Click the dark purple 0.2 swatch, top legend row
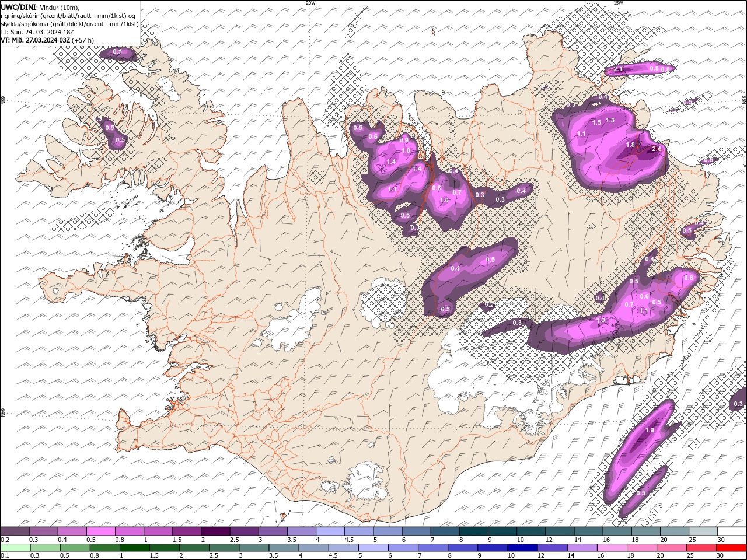 (15, 531)
